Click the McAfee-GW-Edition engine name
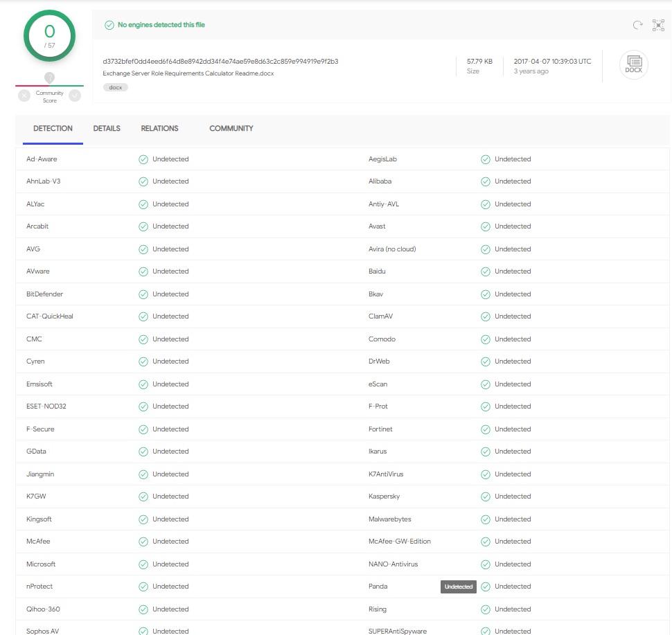 tap(400, 541)
